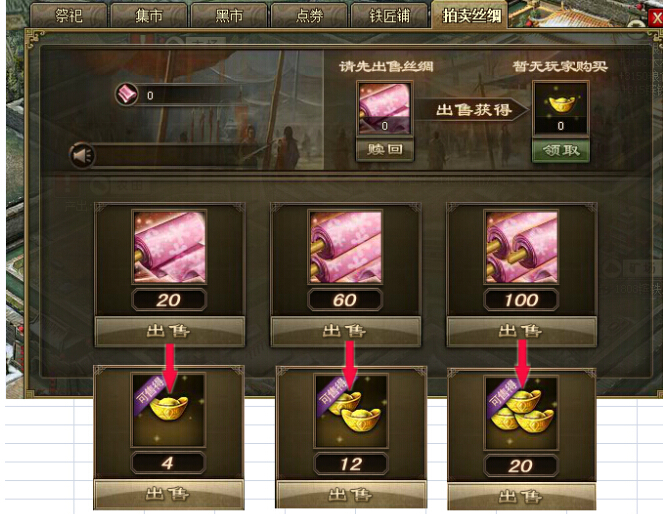Click the 4 gold ingot reward icon
The image size is (663, 514).
tap(168, 409)
